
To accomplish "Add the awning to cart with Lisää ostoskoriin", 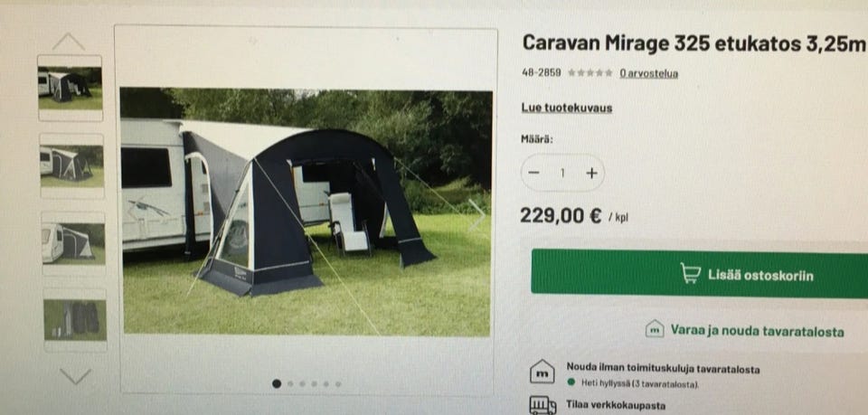I will click(700, 273).
